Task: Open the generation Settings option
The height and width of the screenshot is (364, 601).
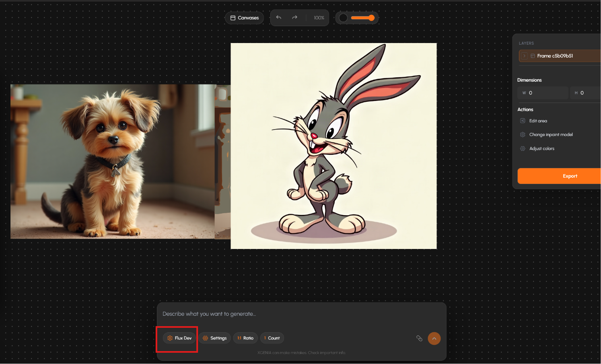Action: pos(214,338)
